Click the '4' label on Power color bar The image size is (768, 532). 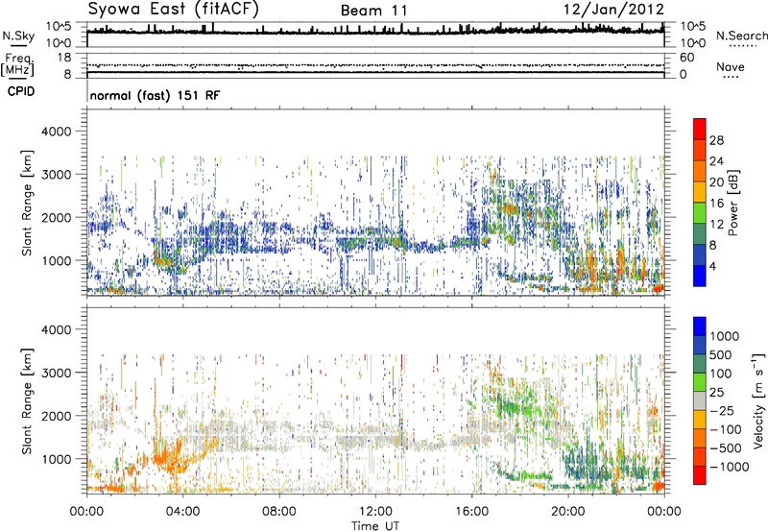tap(713, 266)
